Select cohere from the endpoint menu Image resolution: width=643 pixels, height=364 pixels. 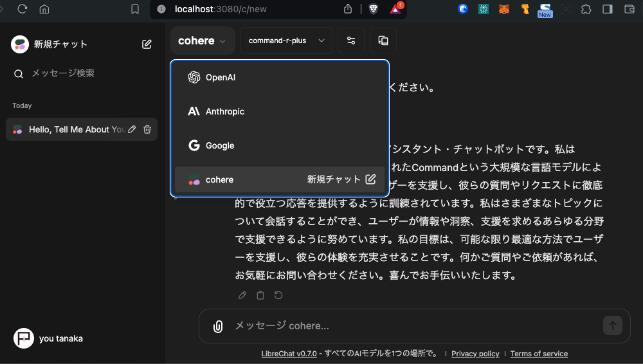[280, 179]
